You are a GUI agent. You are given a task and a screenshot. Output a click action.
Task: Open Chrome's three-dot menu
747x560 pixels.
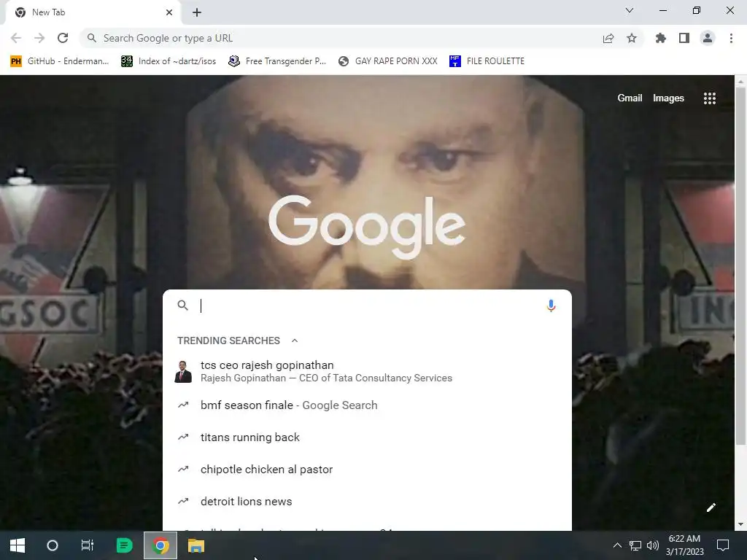tap(731, 38)
